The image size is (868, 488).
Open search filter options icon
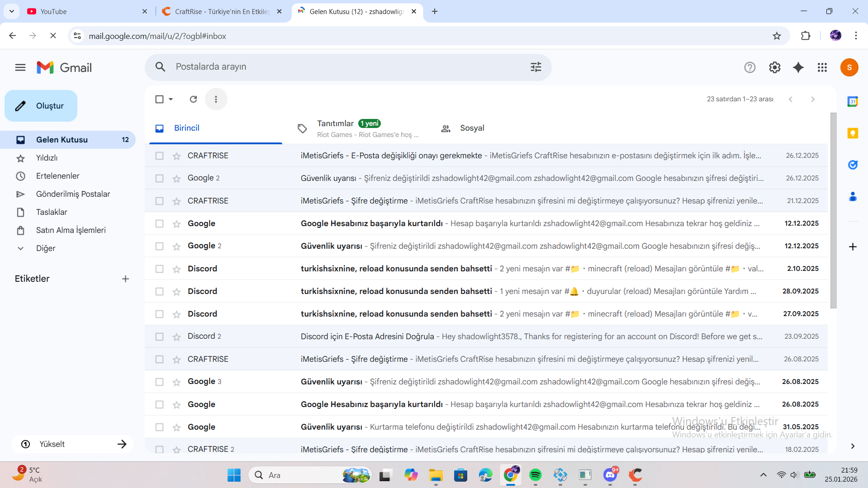coord(536,67)
